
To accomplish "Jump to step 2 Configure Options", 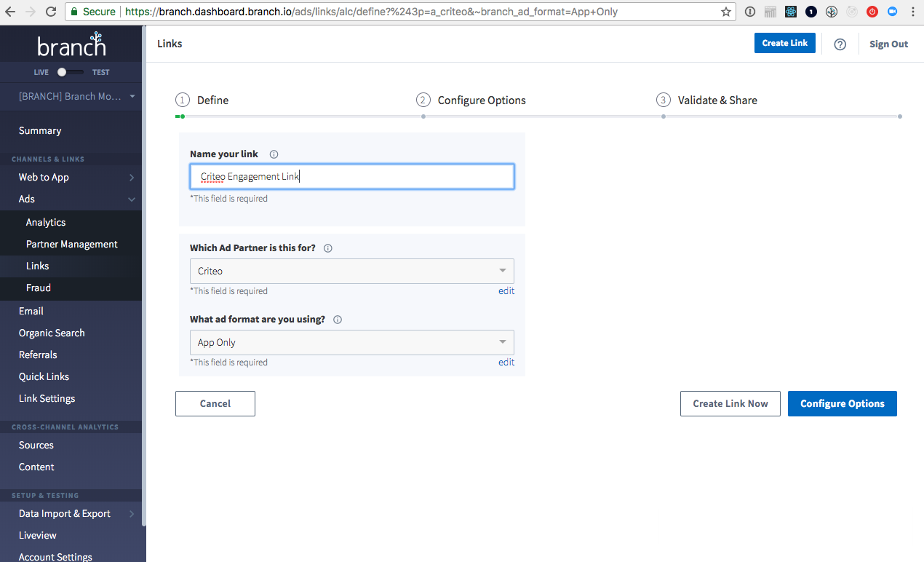I will coord(471,100).
